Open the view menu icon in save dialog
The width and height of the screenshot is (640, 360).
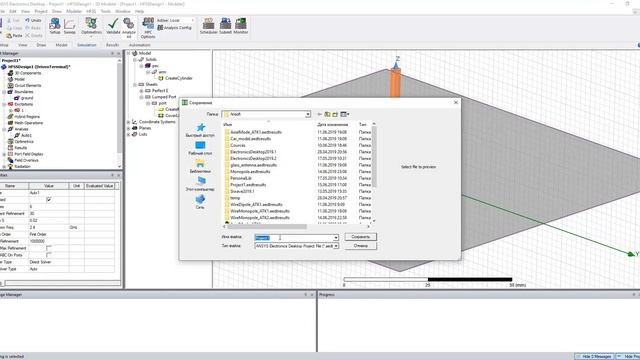tap(345, 114)
